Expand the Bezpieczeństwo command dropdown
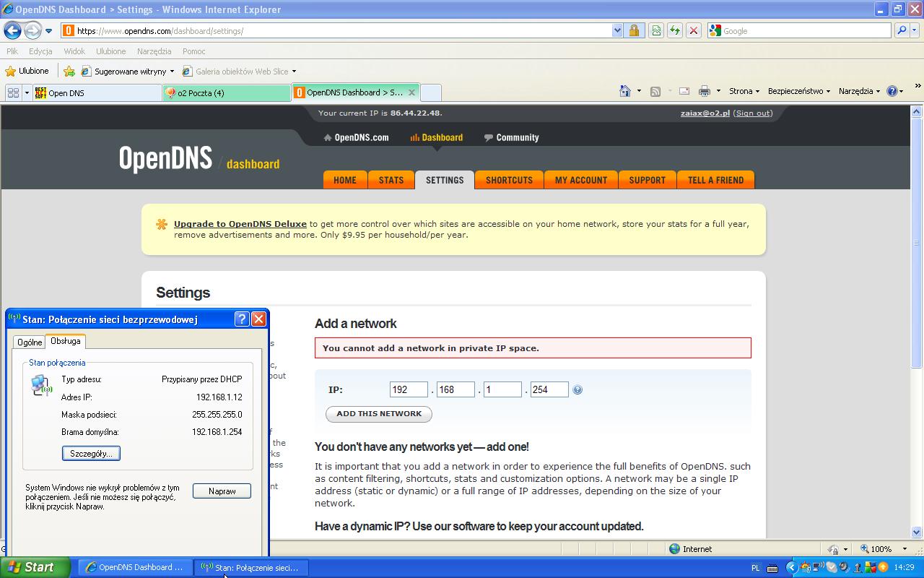This screenshot has width=924, height=578. click(x=798, y=91)
